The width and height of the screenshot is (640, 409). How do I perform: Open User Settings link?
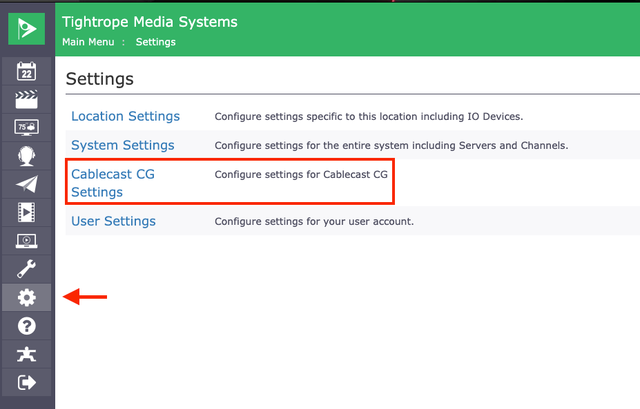(113, 221)
